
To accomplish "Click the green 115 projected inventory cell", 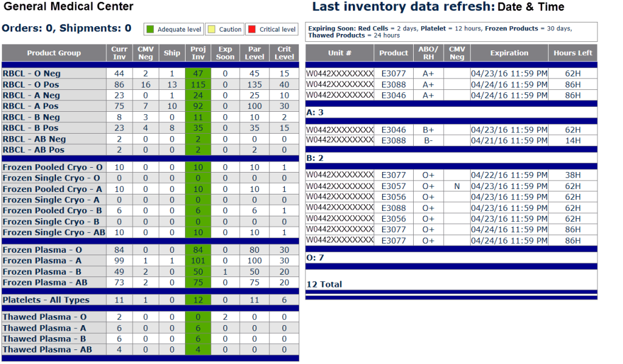I will coord(198,84).
